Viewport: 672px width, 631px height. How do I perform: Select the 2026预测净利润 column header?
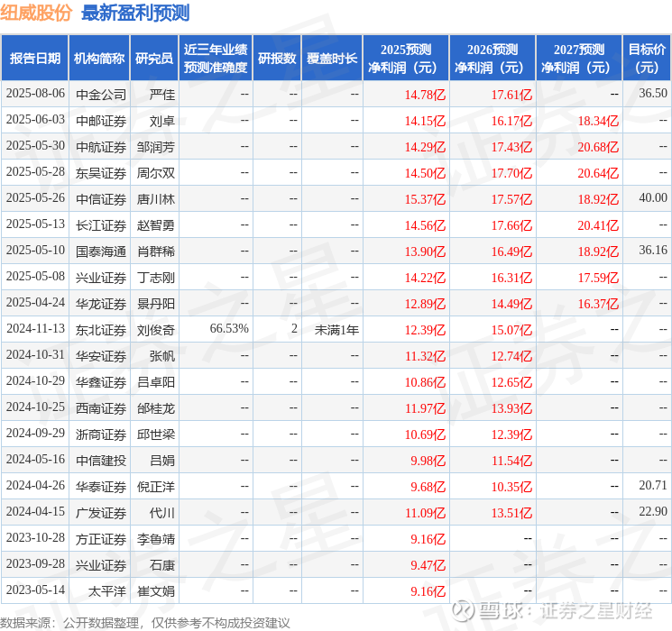(492, 59)
